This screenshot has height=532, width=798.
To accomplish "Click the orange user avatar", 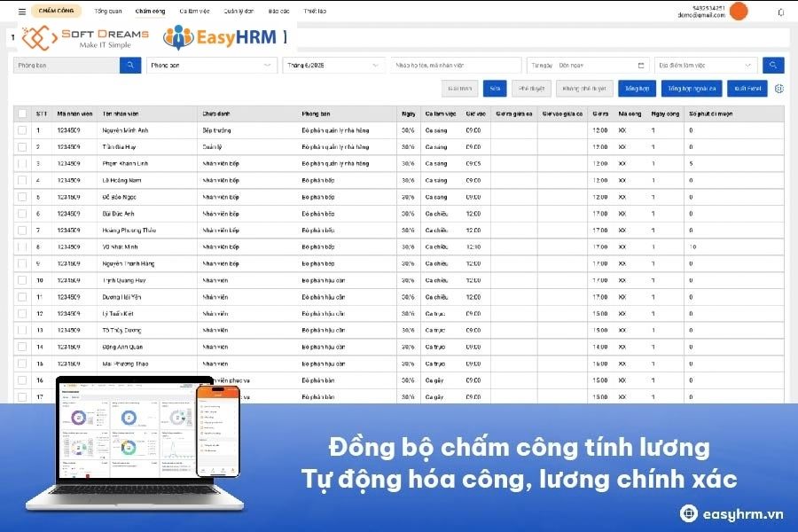I will click(739, 12).
